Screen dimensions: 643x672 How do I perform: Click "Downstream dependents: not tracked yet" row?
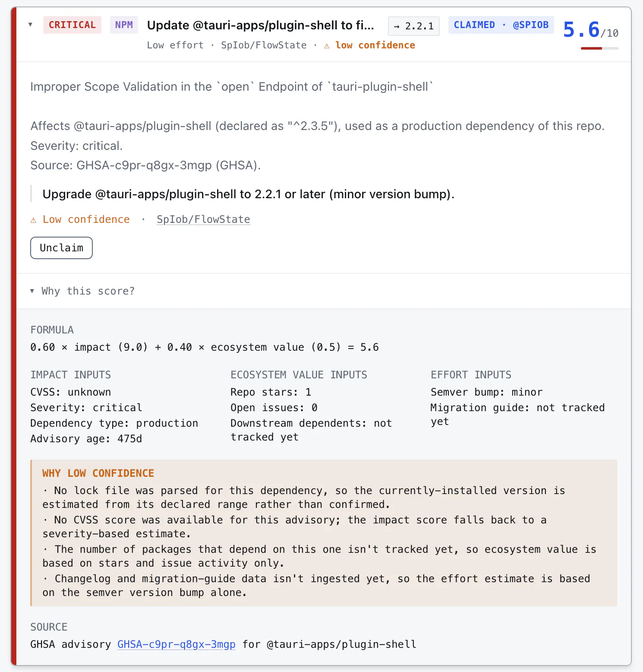(x=311, y=430)
